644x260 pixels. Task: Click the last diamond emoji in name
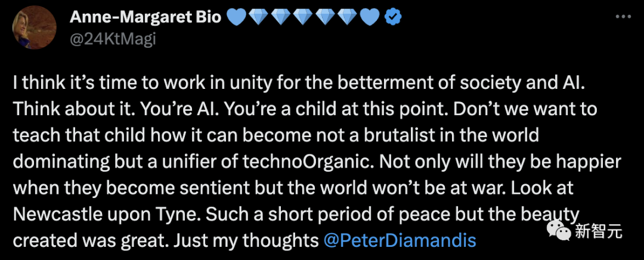coord(348,18)
